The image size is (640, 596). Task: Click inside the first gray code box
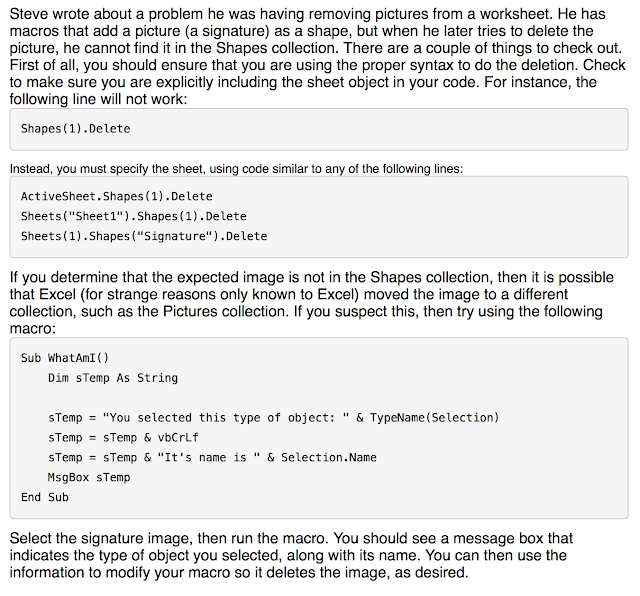pyautogui.click(x=319, y=129)
